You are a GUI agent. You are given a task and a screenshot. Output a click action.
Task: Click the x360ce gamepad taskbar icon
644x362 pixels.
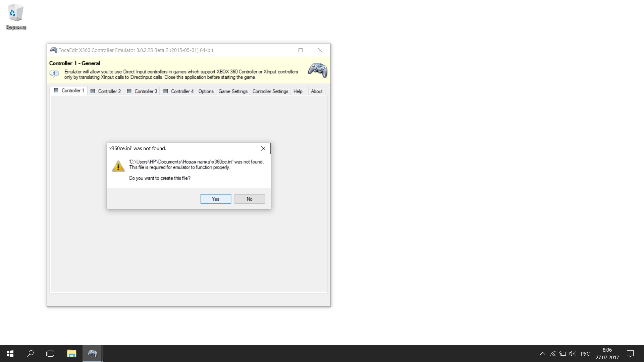click(x=92, y=354)
